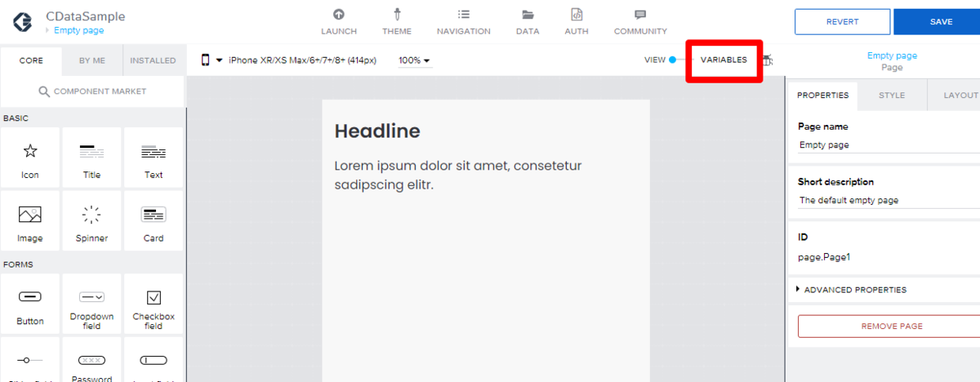The width and height of the screenshot is (980, 382).
Task: Switch to the Installed components tab
Action: tap(153, 60)
